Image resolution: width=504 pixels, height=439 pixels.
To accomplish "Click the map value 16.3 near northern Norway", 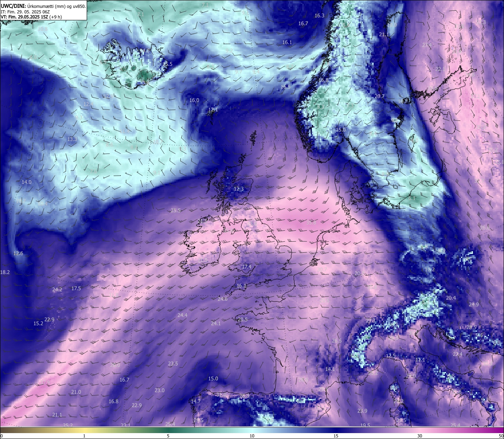I will click(319, 16).
